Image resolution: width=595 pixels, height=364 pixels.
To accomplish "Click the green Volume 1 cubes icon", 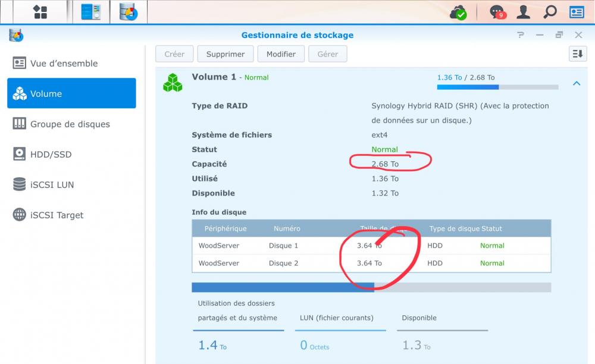I will [173, 83].
